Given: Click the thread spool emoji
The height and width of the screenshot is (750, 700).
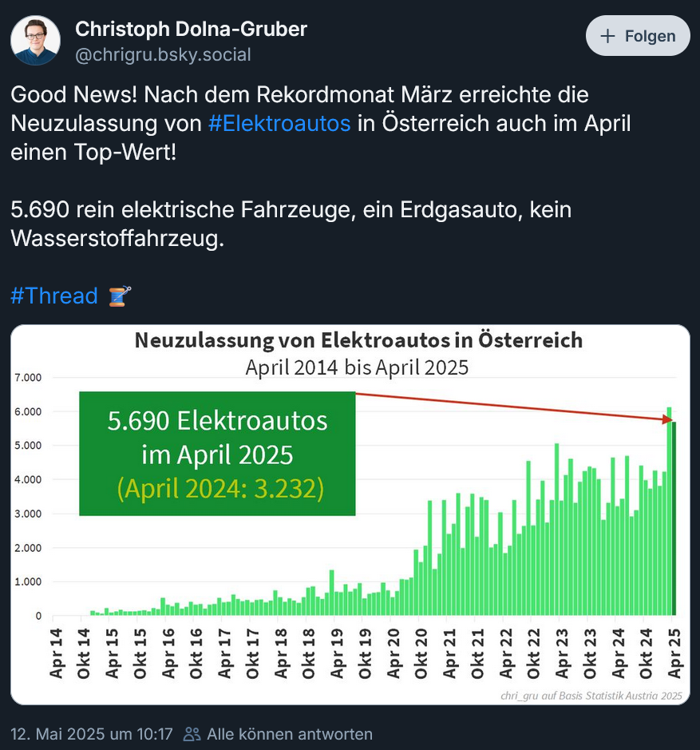Looking at the screenshot, I should click(119, 296).
